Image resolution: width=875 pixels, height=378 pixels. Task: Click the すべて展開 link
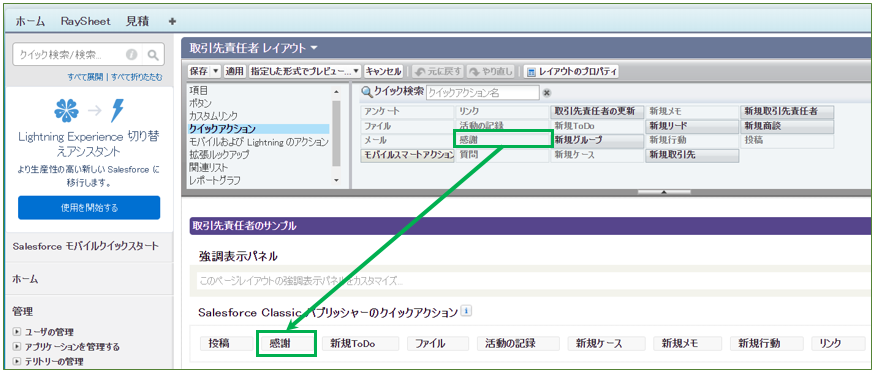86,77
